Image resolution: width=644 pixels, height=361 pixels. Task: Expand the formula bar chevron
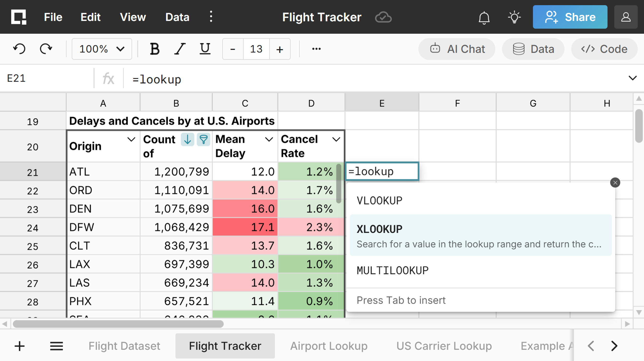tap(632, 78)
